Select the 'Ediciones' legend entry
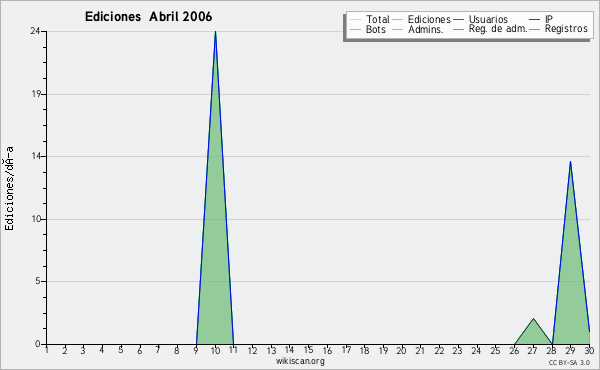Image resolution: width=600 pixels, height=370 pixels. coord(429,19)
